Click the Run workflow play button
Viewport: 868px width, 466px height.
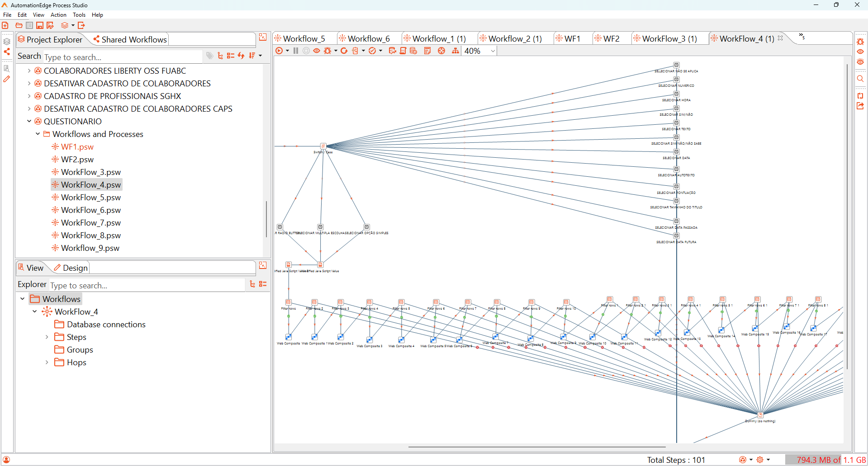(x=279, y=51)
